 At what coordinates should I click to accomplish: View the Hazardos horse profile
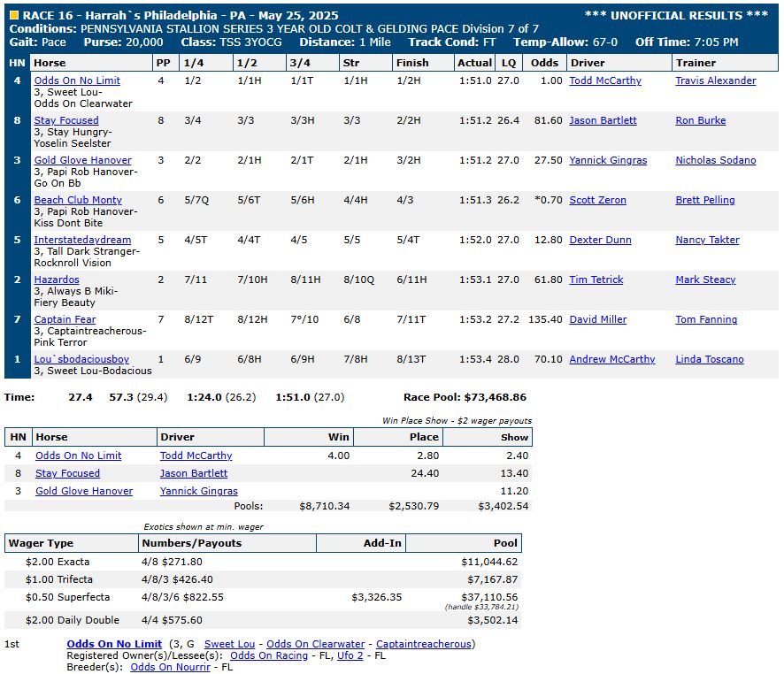(57, 280)
